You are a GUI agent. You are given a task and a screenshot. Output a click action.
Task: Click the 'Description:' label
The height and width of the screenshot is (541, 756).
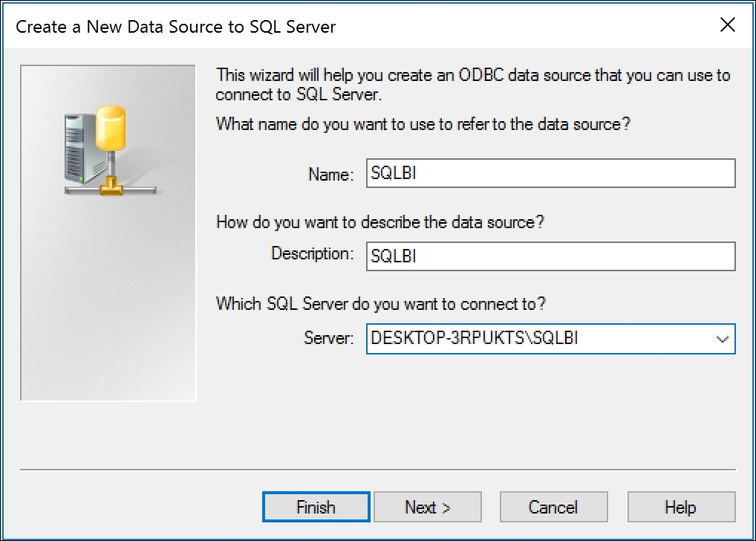pos(313,253)
